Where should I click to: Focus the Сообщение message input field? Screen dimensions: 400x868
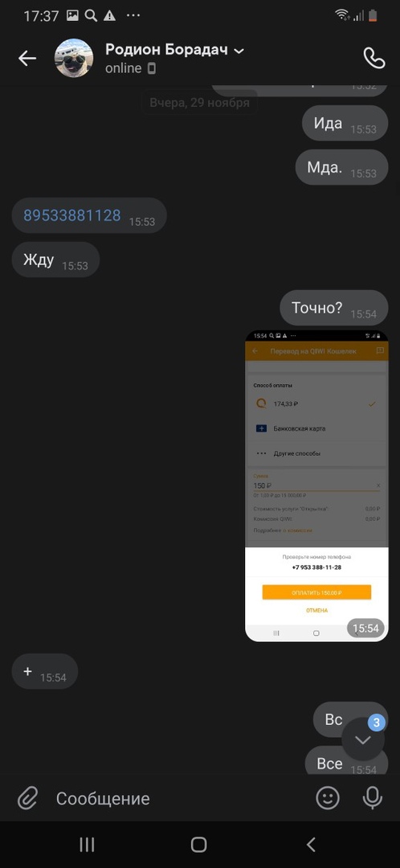(177, 798)
